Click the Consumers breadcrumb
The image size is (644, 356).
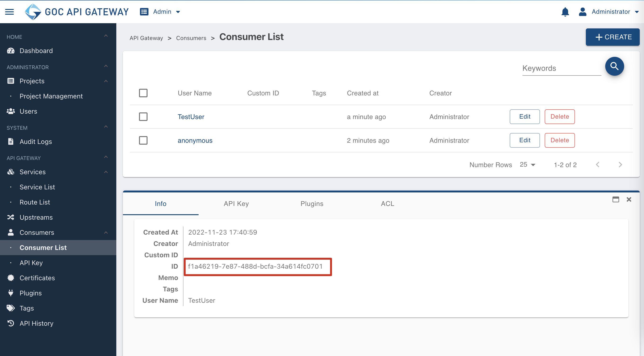tap(191, 38)
